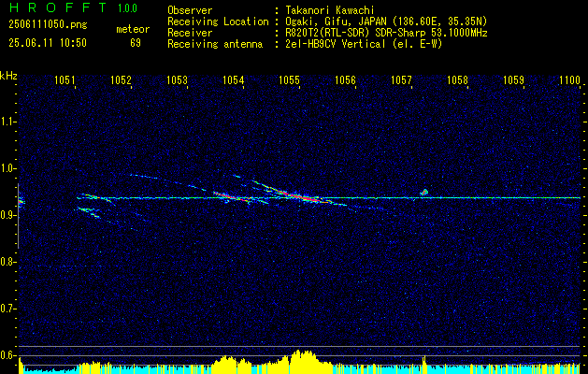Viewport: 588px width, 374px height.
Task: Click the 'Receiver' field label
Action: click(x=190, y=33)
